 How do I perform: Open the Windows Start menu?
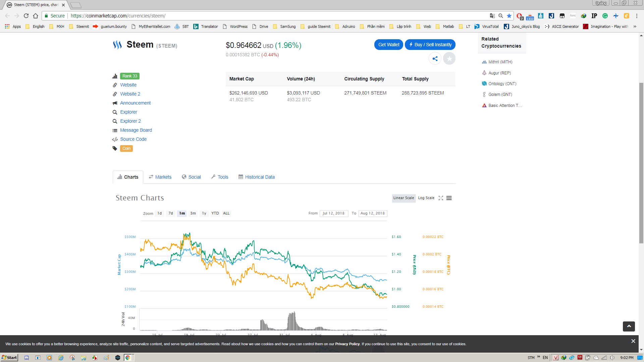pyautogui.click(x=9, y=358)
